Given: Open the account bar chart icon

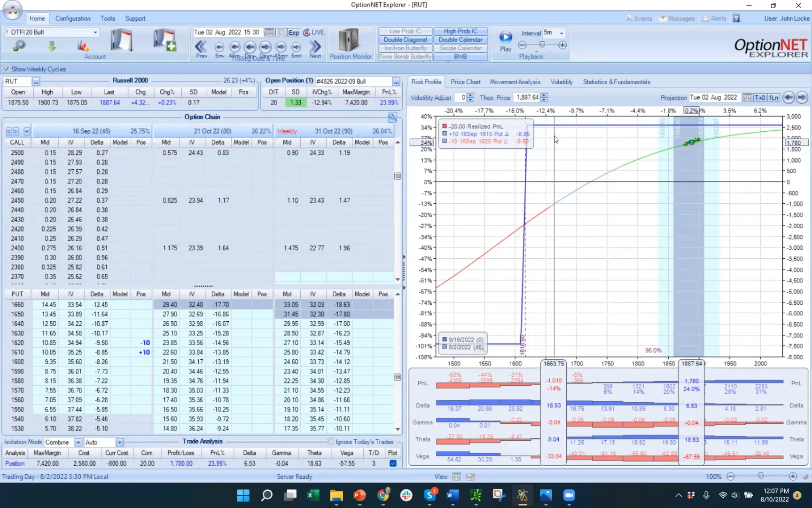Looking at the screenshot, I should [83, 46].
